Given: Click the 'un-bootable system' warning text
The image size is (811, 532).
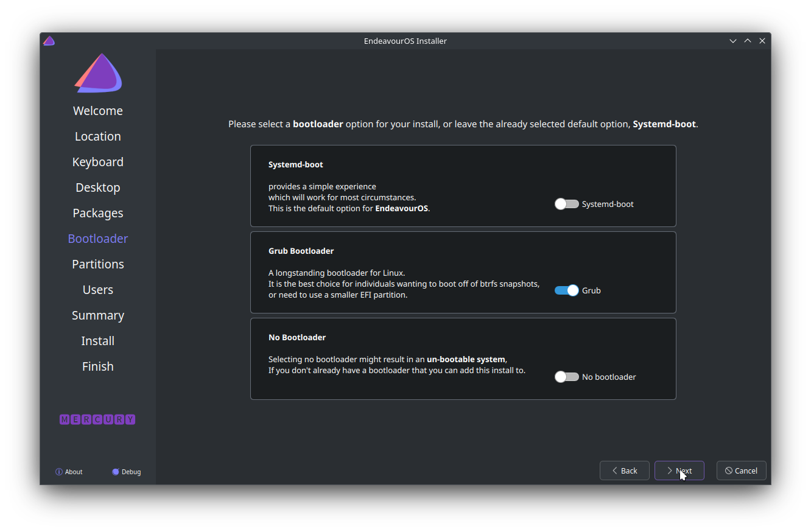Looking at the screenshot, I should tap(466, 359).
